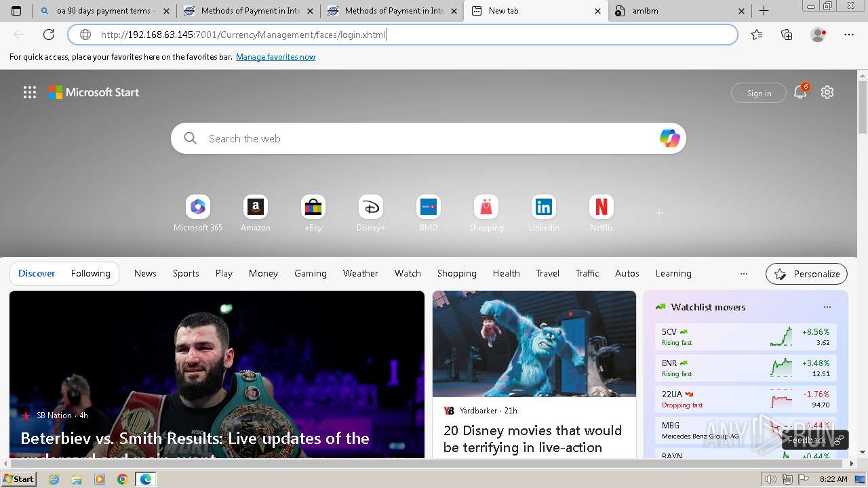
Task: Open Windows Media Player from taskbar
Action: pyautogui.click(x=100, y=479)
